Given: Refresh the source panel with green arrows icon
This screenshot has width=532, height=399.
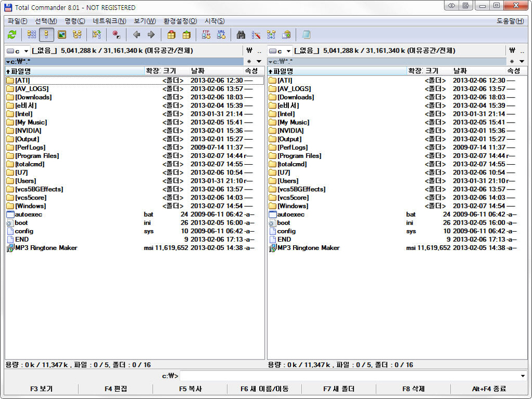Looking at the screenshot, I should point(12,35).
